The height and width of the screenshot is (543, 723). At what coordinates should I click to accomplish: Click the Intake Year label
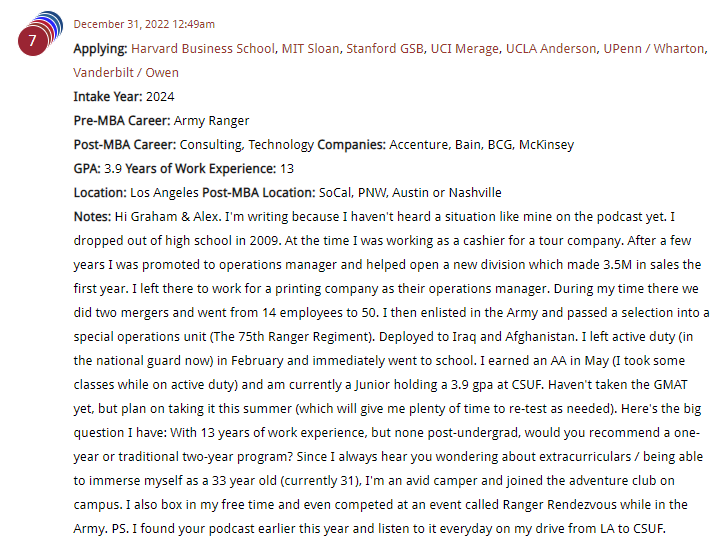pos(107,96)
